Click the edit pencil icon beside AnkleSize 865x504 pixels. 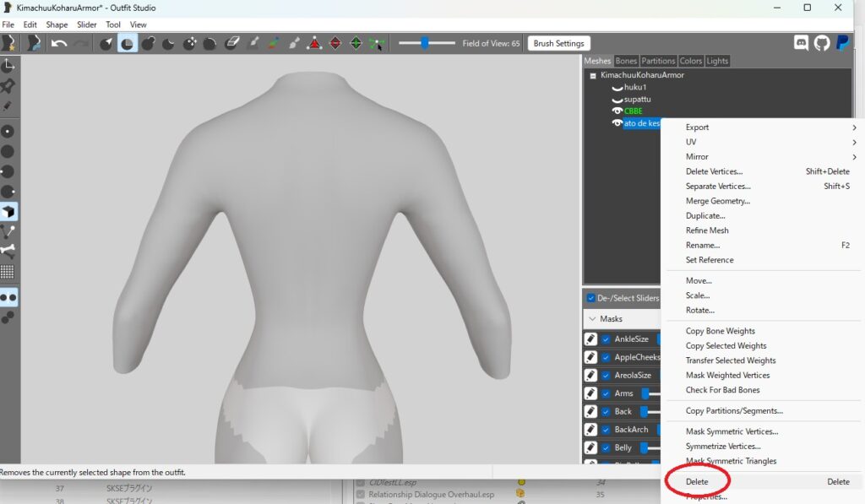(x=591, y=339)
